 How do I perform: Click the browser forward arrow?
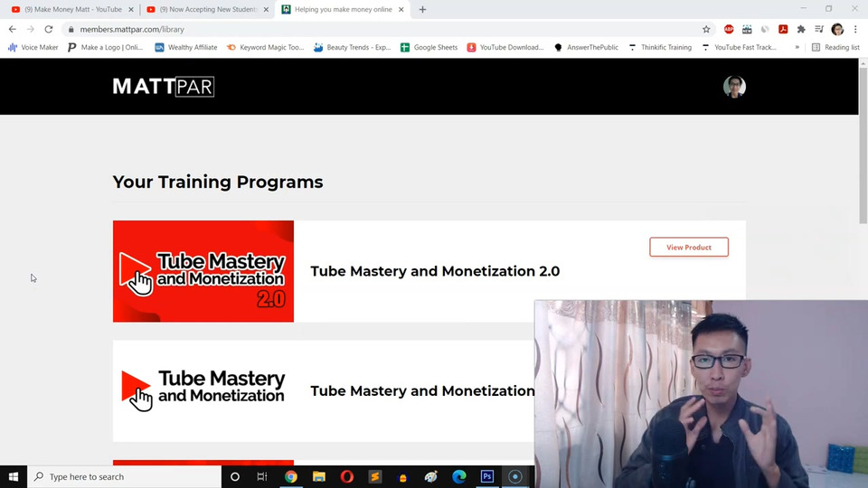pos(31,29)
